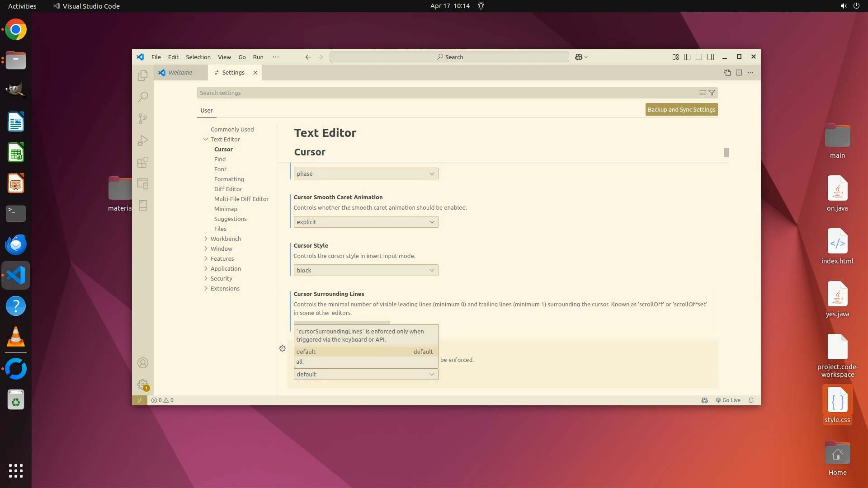Toggle the bottom panel layout icon
The width and height of the screenshot is (868, 488).
tap(699, 57)
